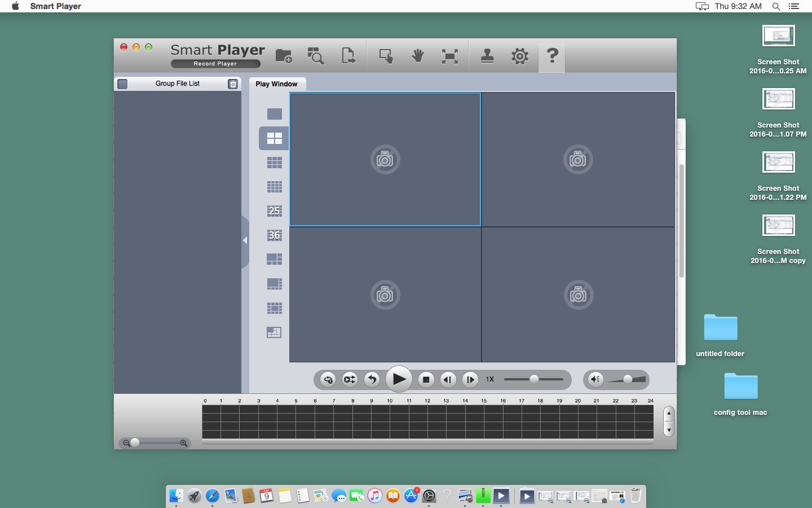Select the untitled folder on desktop
812x508 pixels.
coord(721,327)
